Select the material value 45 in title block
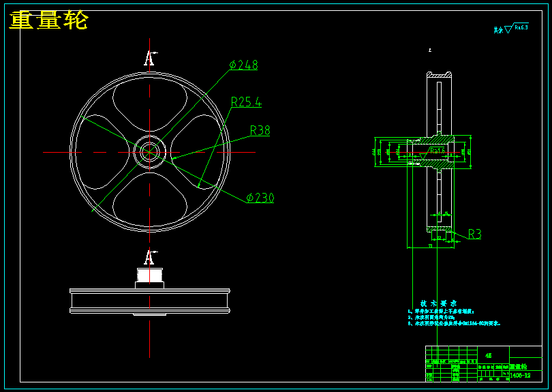This screenshot has height=392, width=552. point(488,356)
